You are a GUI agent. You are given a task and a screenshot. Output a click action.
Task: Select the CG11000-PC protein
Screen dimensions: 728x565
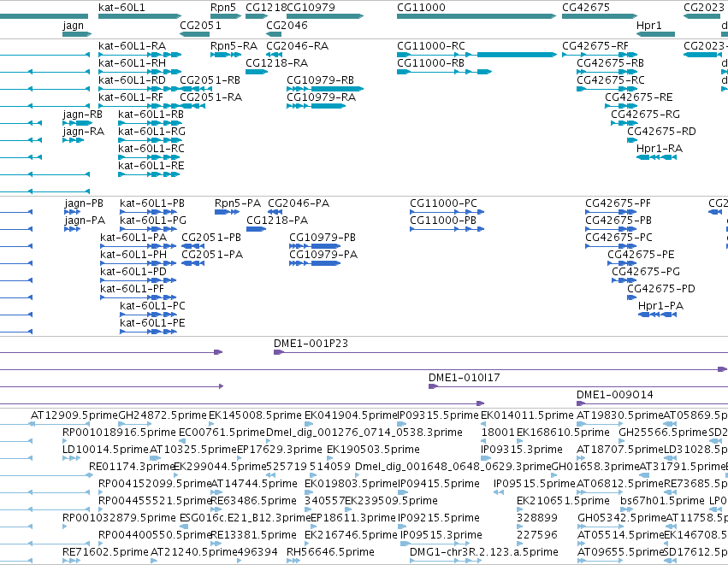click(447, 212)
